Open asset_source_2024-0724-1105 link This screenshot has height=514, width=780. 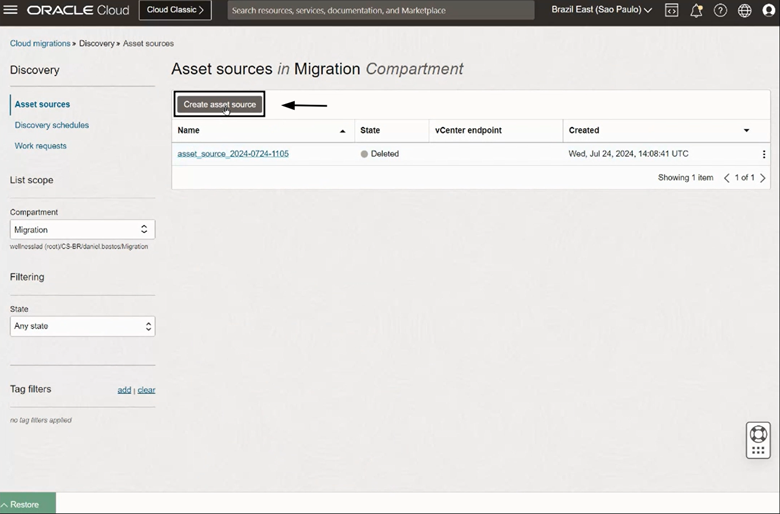pos(233,154)
